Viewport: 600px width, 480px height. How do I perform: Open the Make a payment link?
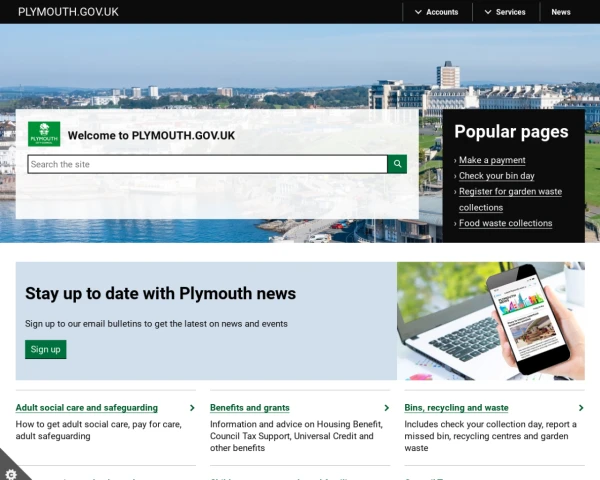click(x=492, y=160)
